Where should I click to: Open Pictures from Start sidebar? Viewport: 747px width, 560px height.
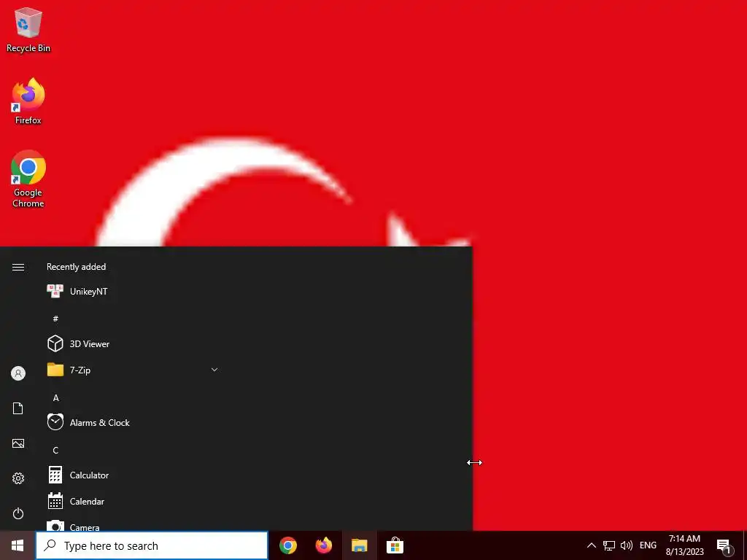(18, 443)
